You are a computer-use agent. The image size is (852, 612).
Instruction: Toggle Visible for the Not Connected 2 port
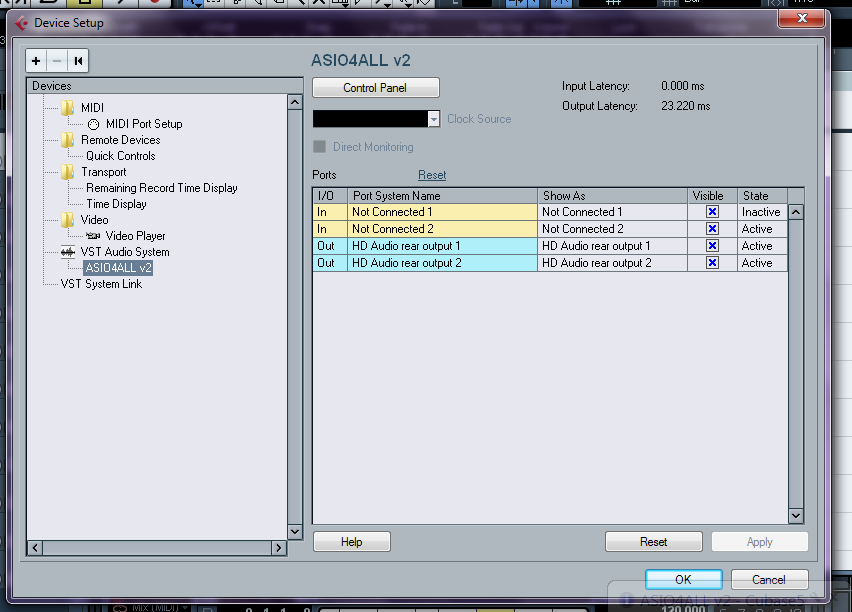(x=712, y=229)
